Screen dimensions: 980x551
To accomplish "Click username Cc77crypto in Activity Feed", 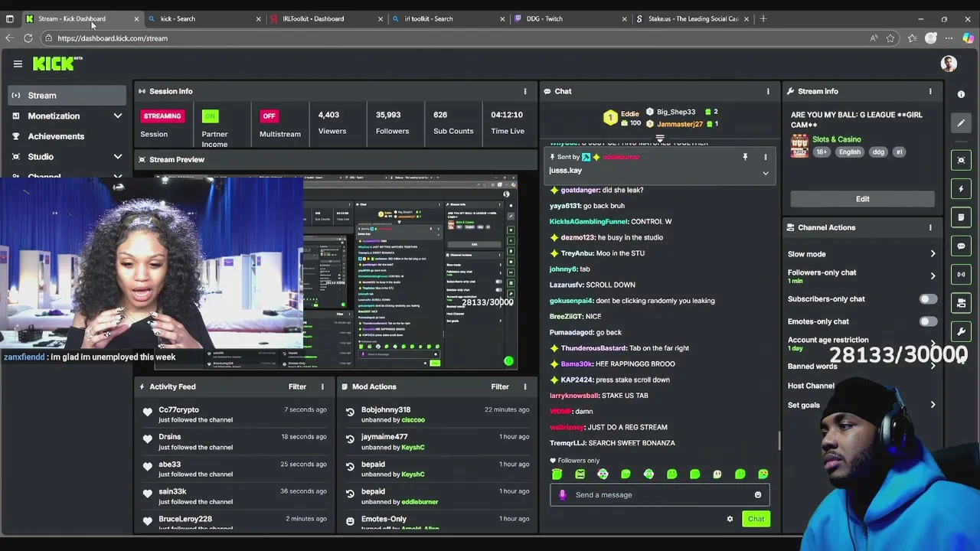I will 178,410.
